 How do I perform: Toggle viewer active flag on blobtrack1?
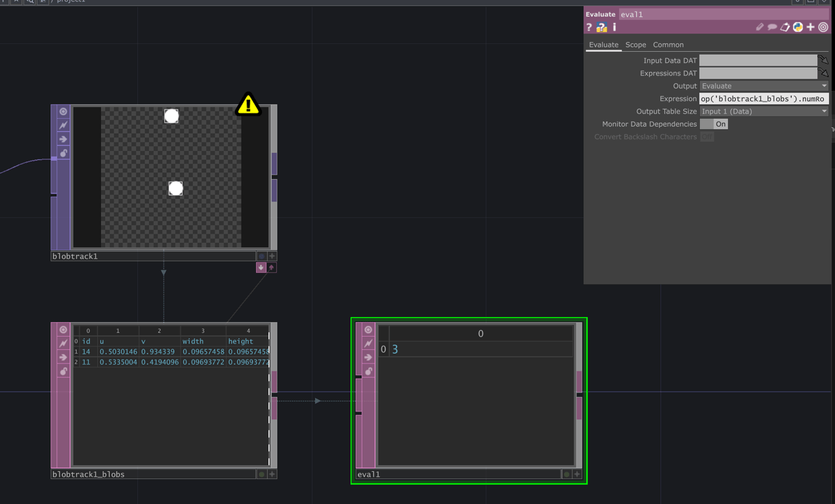click(63, 112)
